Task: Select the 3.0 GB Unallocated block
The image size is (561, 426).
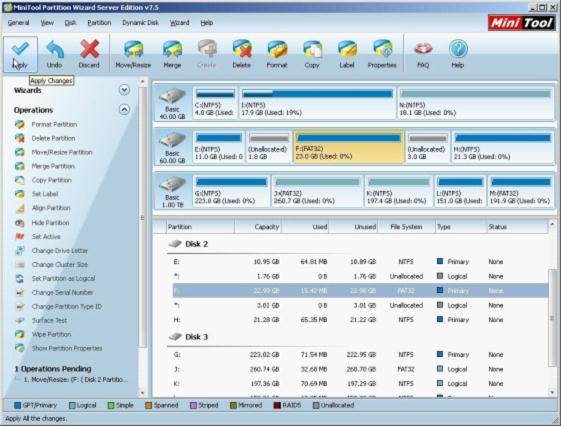Action: tap(428, 147)
